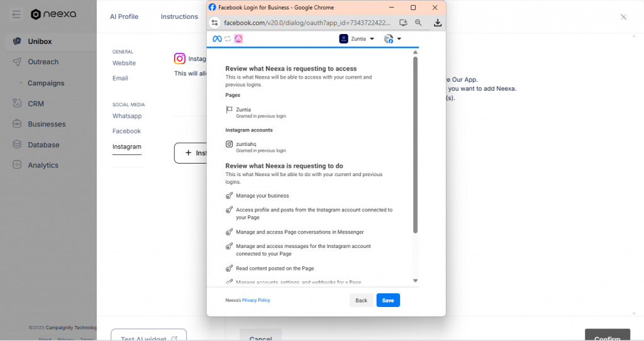644x341 pixels.
Task: Click the install app icon in address bar
Action: [403, 23]
